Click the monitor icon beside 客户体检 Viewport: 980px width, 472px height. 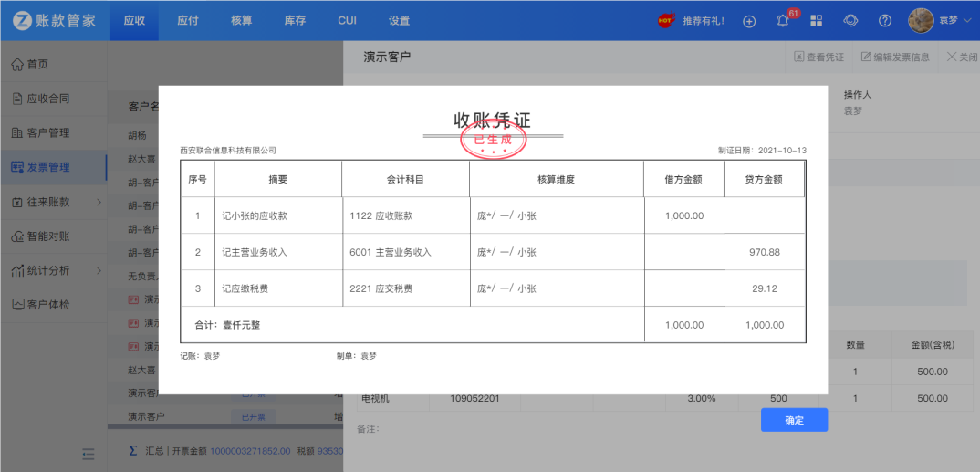tap(17, 305)
